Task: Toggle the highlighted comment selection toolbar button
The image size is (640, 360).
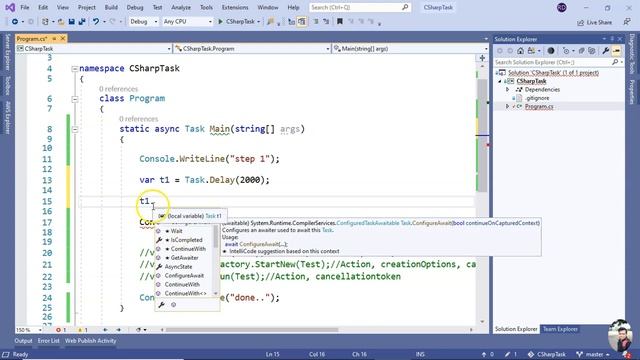Action: click(x=302, y=22)
